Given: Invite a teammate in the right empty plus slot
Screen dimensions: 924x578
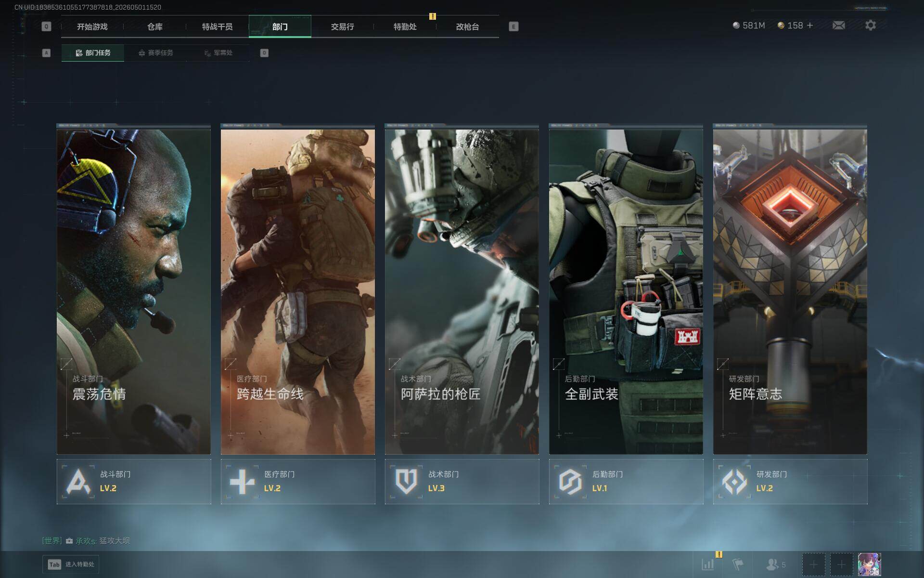Looking at the screenshot, I should [841, 565].
